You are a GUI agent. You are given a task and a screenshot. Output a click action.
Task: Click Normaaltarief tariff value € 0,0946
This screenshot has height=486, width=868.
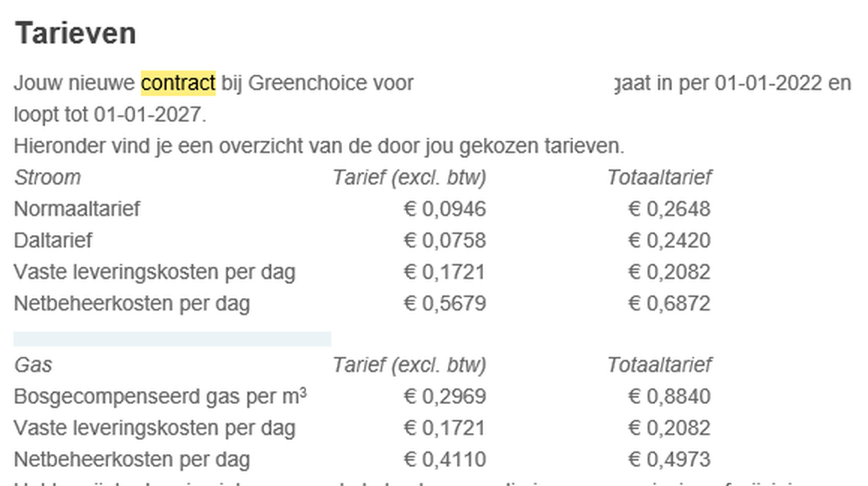point(444,209)
